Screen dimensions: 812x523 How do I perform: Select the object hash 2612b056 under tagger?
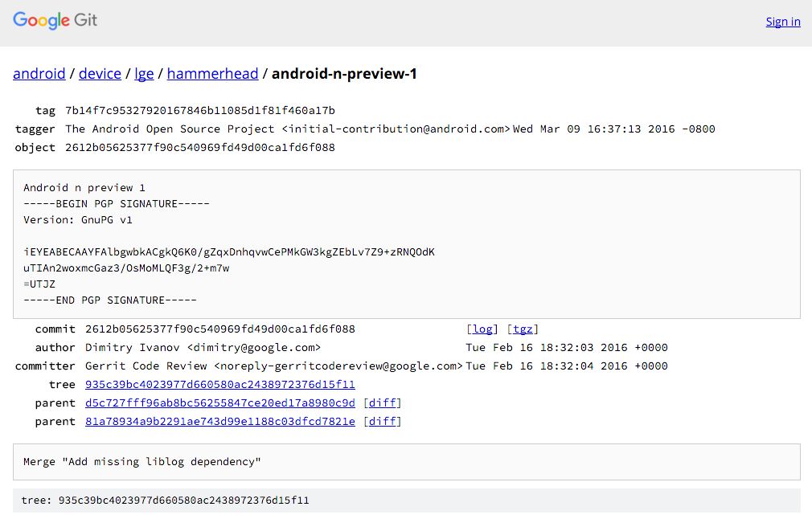pyautogui.click(x=200, y=148)
